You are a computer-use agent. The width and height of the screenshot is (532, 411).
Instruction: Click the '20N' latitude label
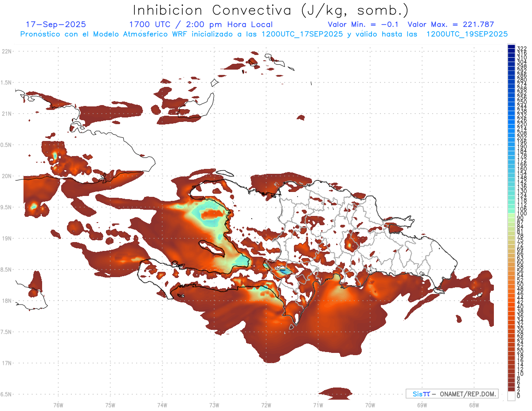[x=6, y=176]
